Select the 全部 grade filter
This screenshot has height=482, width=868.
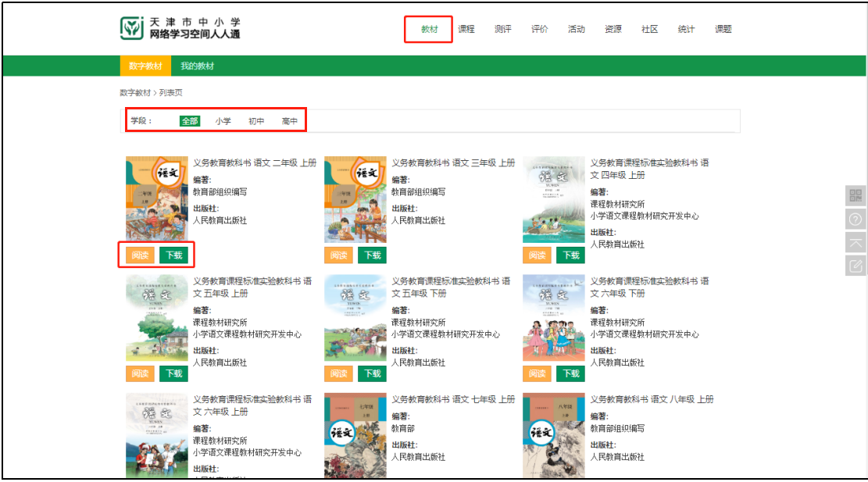[x=190, y=121]
